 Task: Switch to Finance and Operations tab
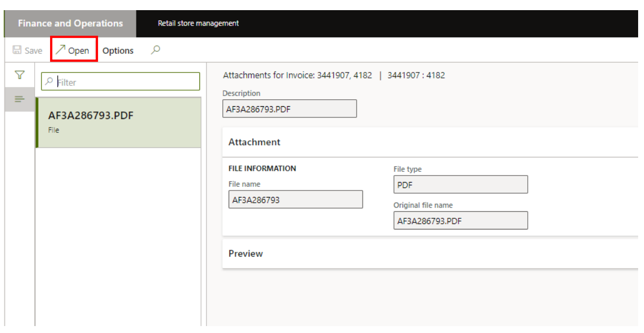[x=70, y=23]
